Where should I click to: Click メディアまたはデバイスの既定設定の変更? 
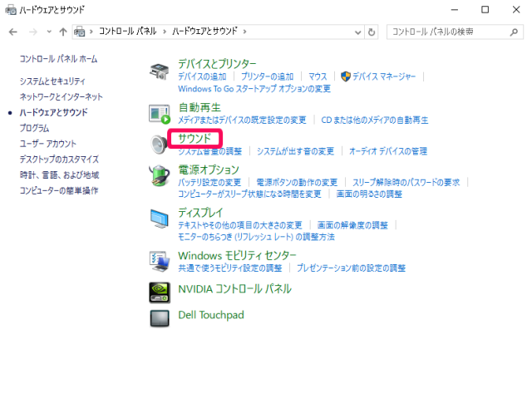point(242,120)
